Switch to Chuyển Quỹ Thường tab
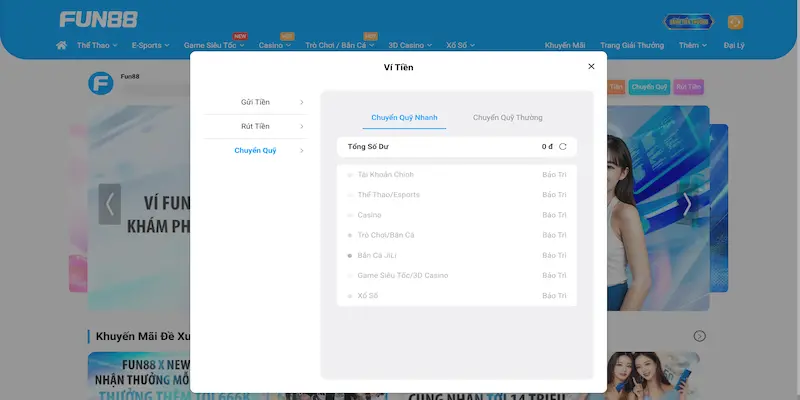The width and height of the screenshot is (800, 400). coord(507,118)
